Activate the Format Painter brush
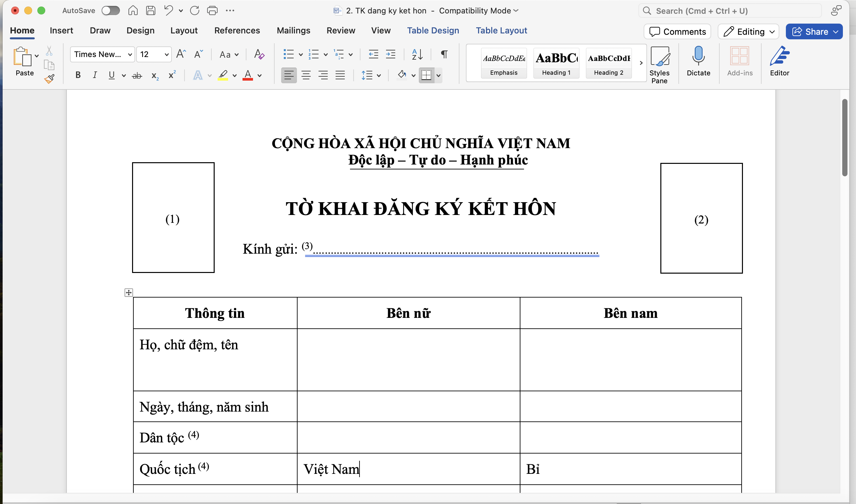856x504 pixels. point(49,79)
